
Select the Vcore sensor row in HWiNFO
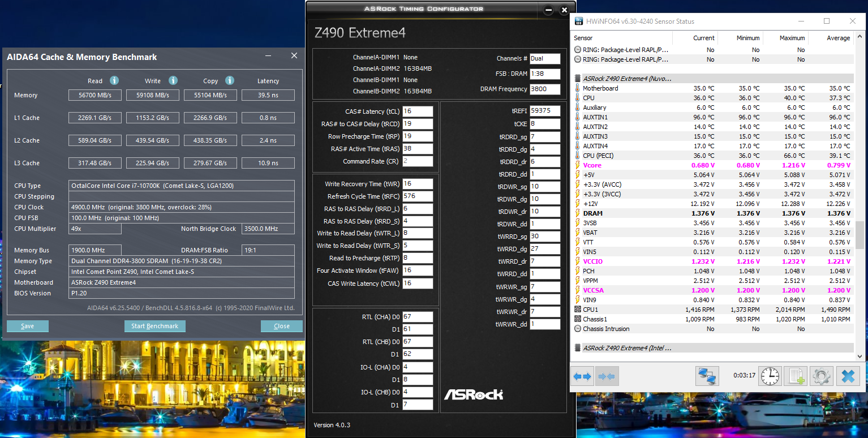pyautogui.click(x=713, y=165)
